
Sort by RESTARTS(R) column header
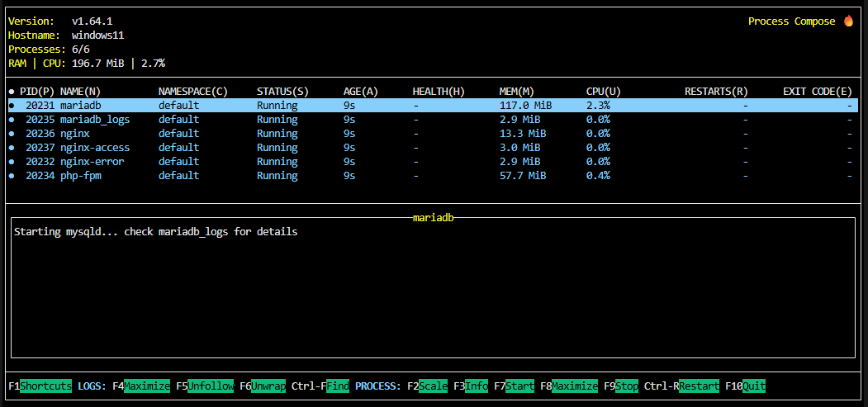tap(716, 92)
